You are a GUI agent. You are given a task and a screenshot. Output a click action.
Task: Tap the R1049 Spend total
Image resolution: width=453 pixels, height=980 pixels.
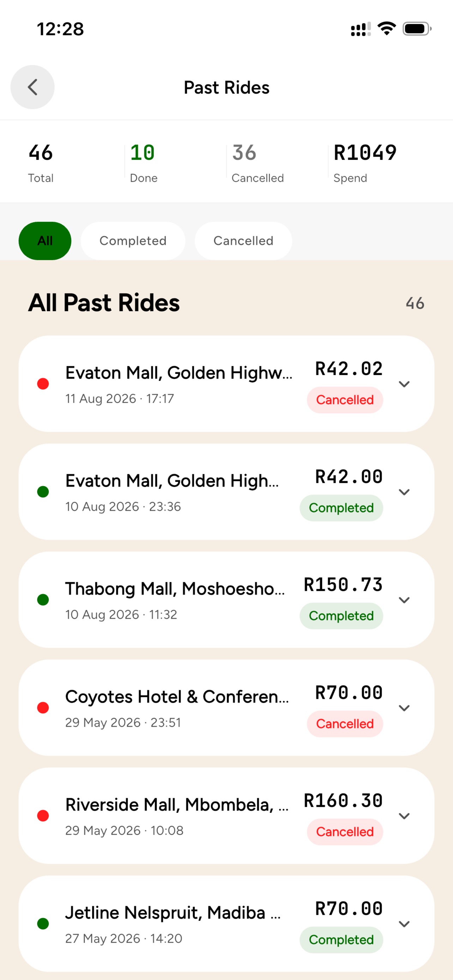point(365,163)
